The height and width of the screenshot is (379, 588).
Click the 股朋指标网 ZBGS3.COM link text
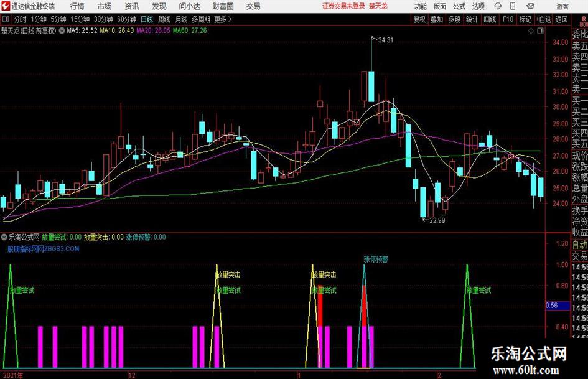44,249
